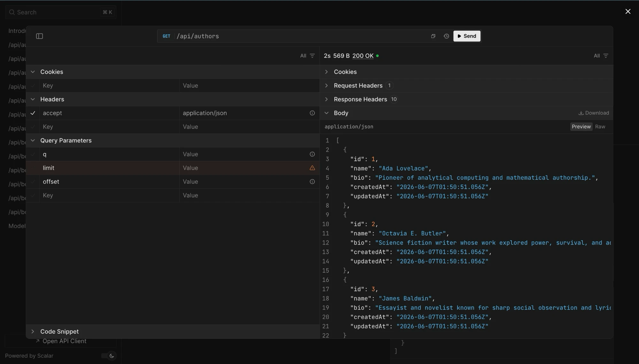Toggle the sidebar panel icon
Screen dimensions: 639x364
click(39, 36)
